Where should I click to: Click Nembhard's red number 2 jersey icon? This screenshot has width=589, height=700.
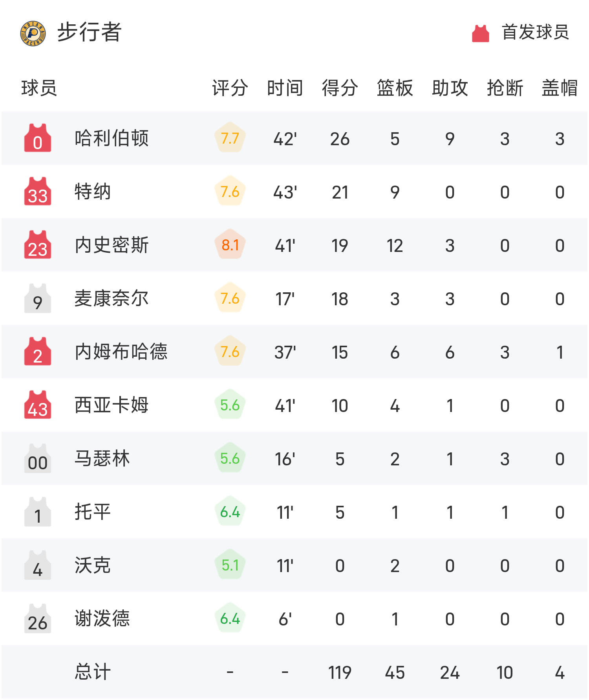[x=38, y=352]
